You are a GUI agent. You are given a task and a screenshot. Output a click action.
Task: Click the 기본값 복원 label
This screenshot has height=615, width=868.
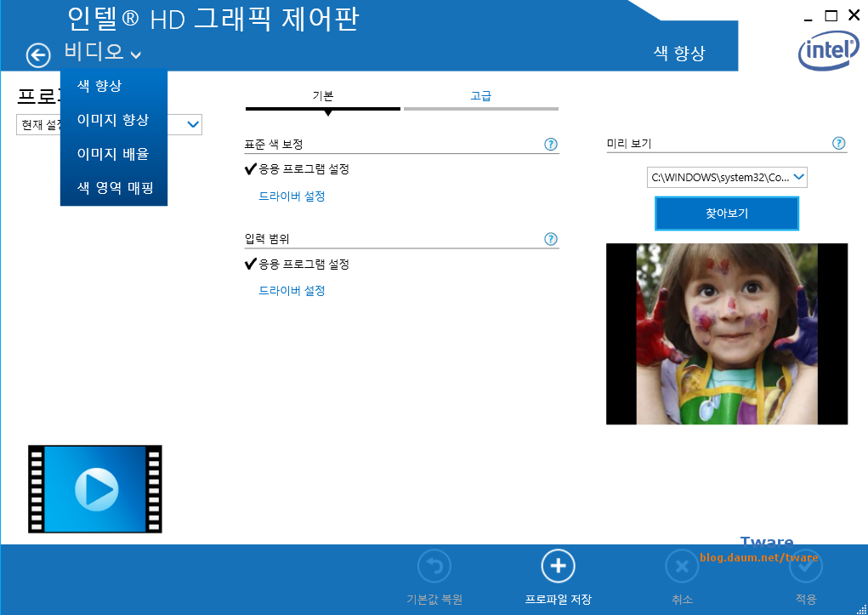[x=434, y=600]
